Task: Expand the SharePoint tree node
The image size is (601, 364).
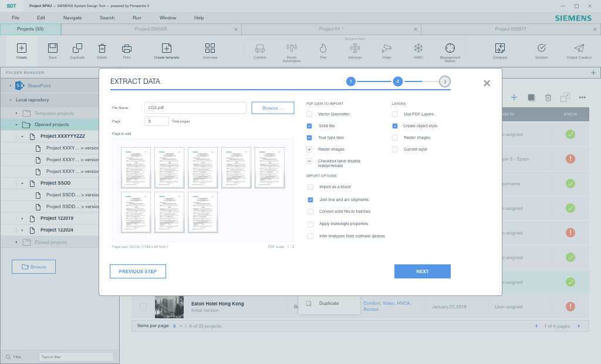Action: click(11, 86)
